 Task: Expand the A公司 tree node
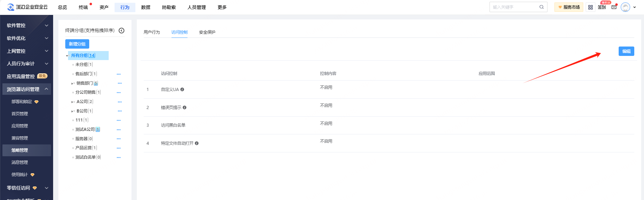pos(72,102)
